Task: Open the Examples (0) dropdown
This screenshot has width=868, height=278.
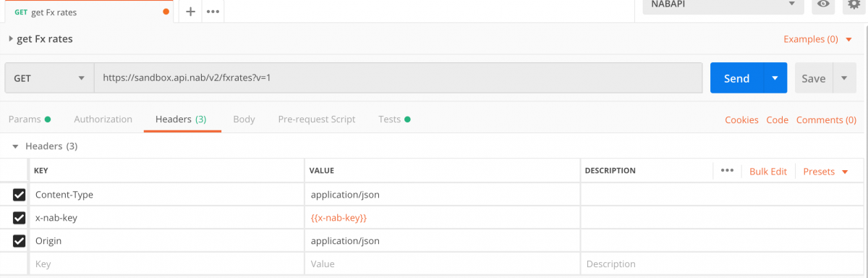Action: 818,39
